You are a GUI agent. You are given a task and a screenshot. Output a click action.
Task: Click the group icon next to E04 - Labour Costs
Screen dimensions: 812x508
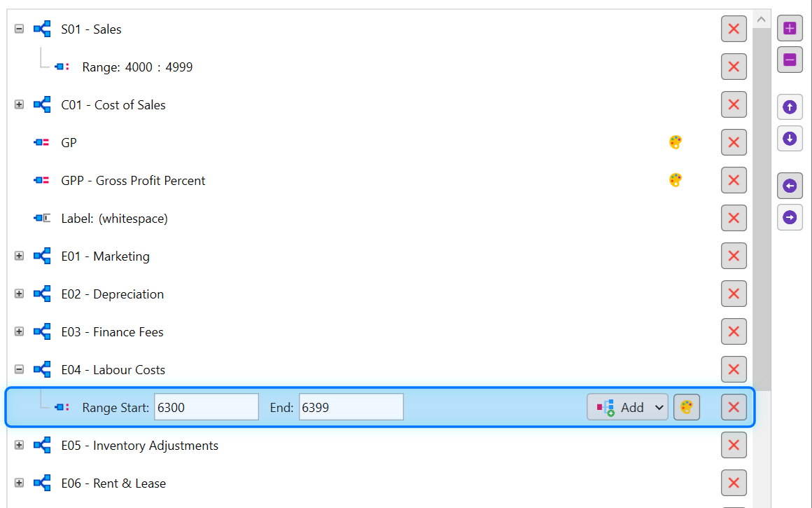[42, 369]
